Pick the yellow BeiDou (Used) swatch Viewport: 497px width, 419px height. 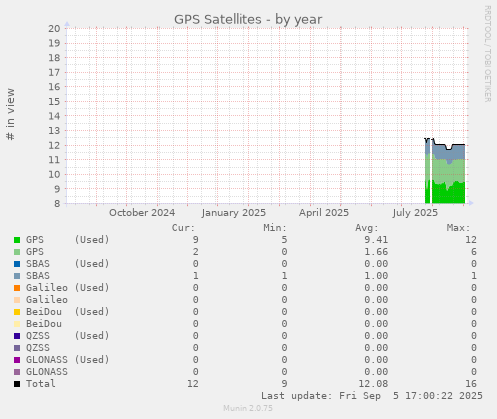coord(17,312)
